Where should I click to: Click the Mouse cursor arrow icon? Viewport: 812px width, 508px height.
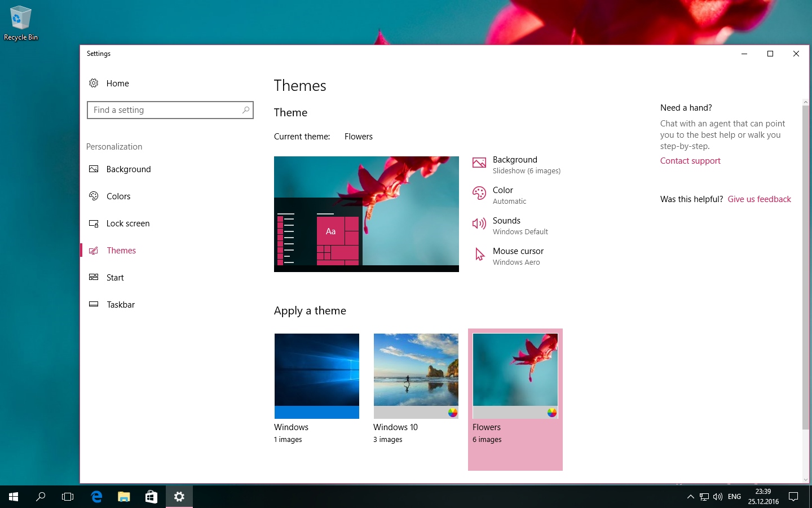[479, 255]
